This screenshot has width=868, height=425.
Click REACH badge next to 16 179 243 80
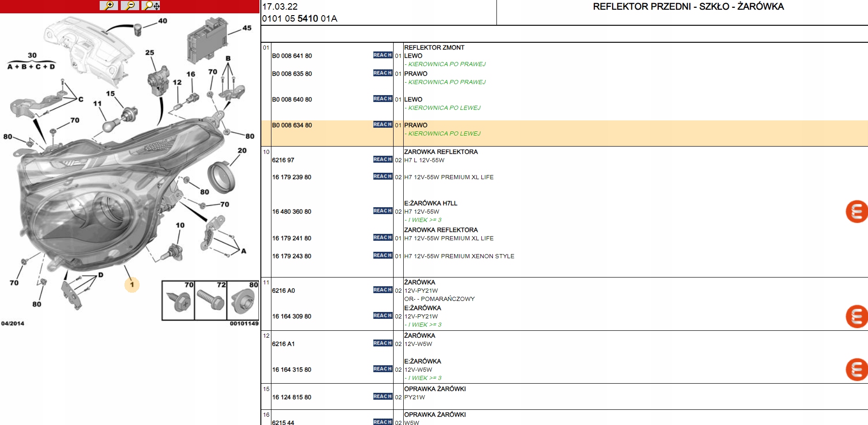tap(383, 255)
